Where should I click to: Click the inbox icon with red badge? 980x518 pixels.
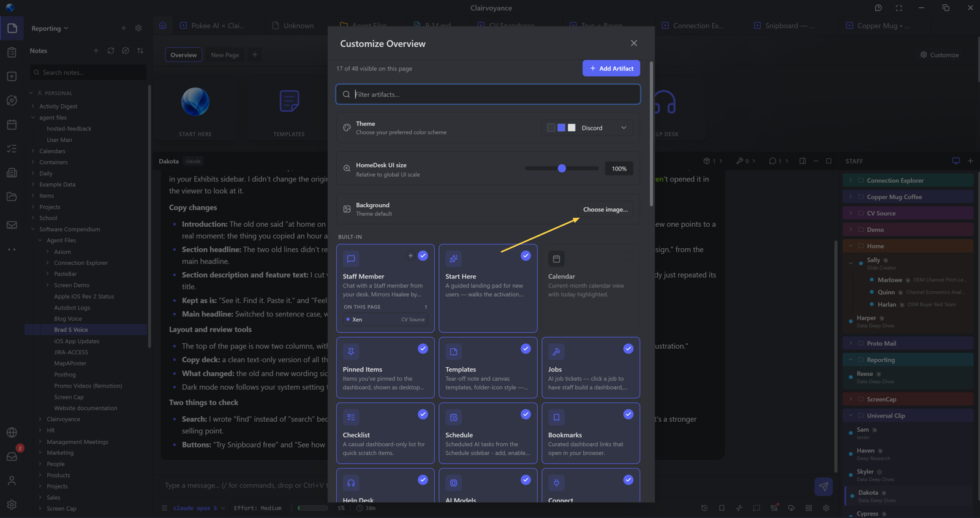point(12,457)
